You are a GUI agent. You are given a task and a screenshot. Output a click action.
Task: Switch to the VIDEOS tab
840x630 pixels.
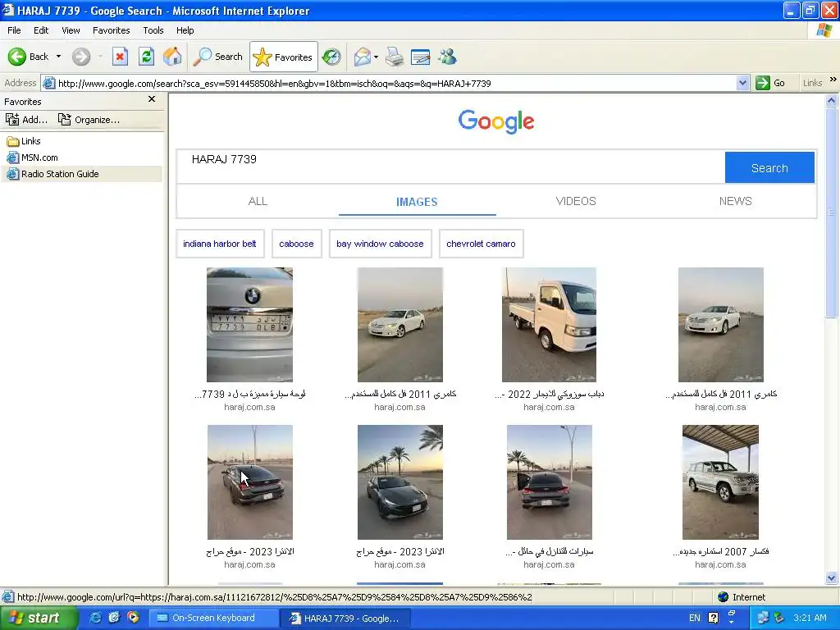[576, 202]
